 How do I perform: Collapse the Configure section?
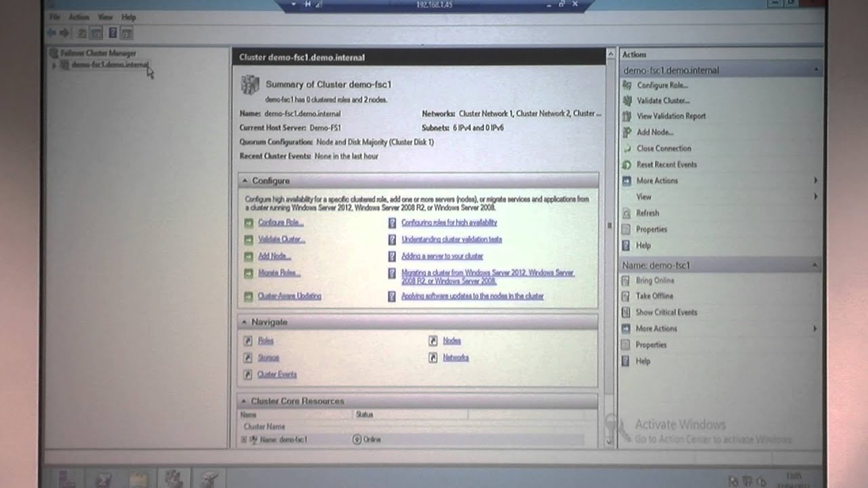click(245, 181)
